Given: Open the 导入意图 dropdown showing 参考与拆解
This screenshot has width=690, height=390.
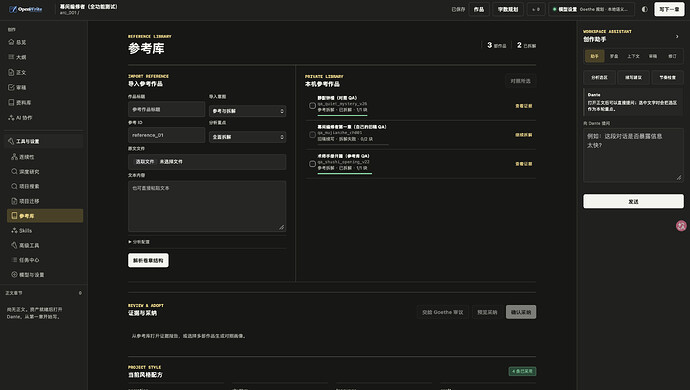Looking at the screenshot, I should pyautogui.click(x=247, y=111).
